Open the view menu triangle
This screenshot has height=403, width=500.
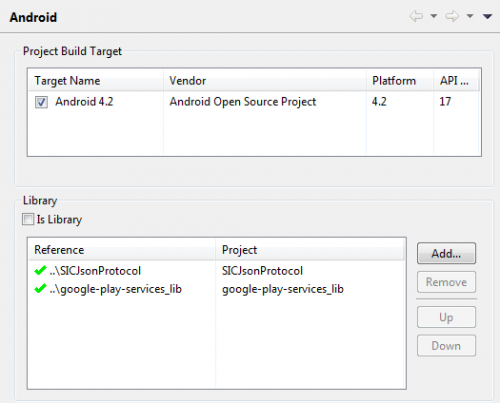(x=488, y=16)
